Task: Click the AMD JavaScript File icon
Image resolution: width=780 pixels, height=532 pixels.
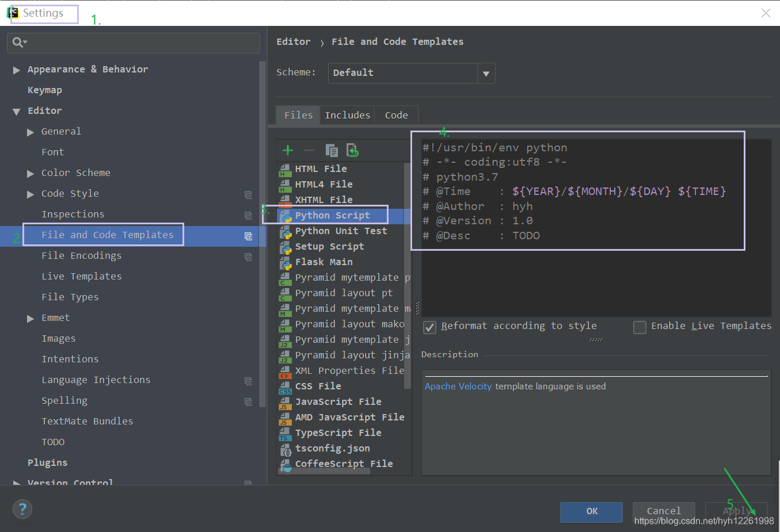Action: pyautogui.click(x=285, y=418)
